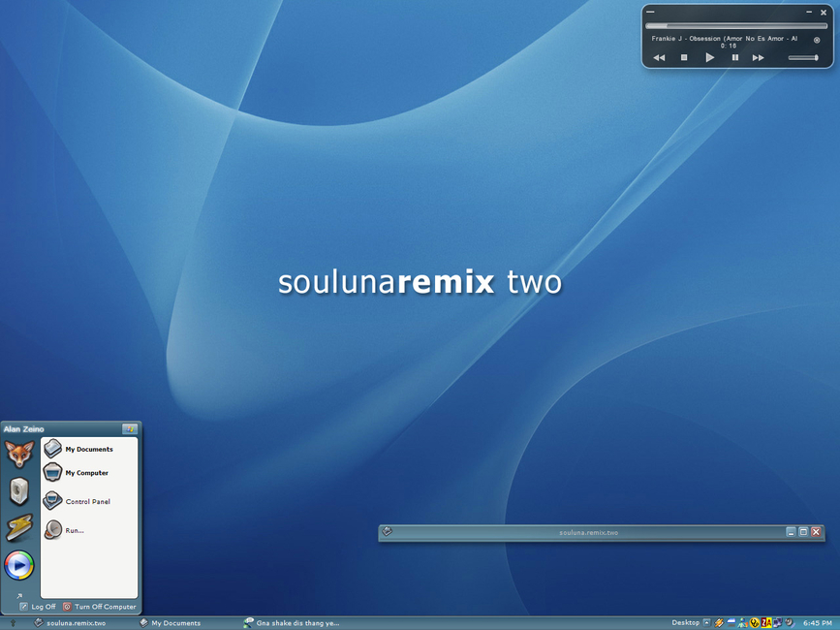The image size is (840, 630).
Task: Open Windows Media Player from start menu
Action: pyautogui.click(x=19, y=565)
